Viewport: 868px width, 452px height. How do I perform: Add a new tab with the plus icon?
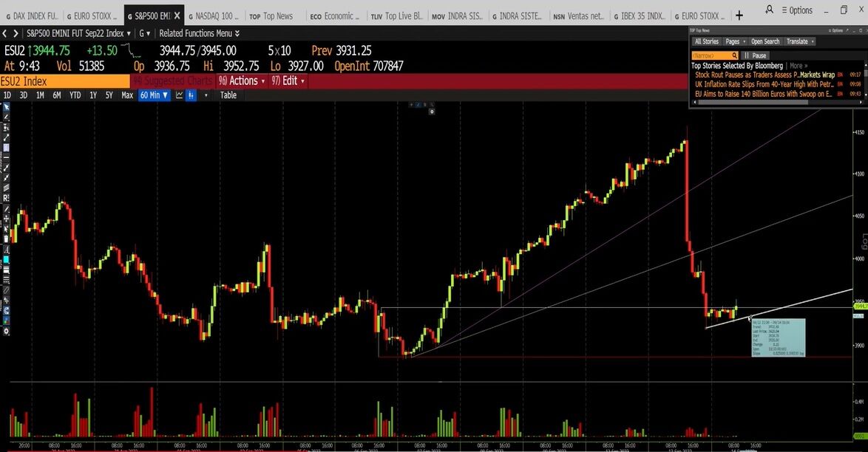click(739, 16)
